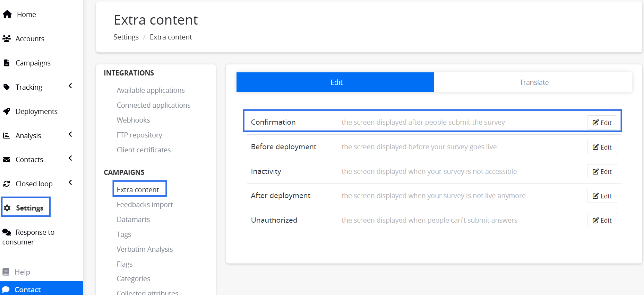Expand the Contacts submenu chevron
The width and height of the screenshot is (644, 295).
(70, 158)
